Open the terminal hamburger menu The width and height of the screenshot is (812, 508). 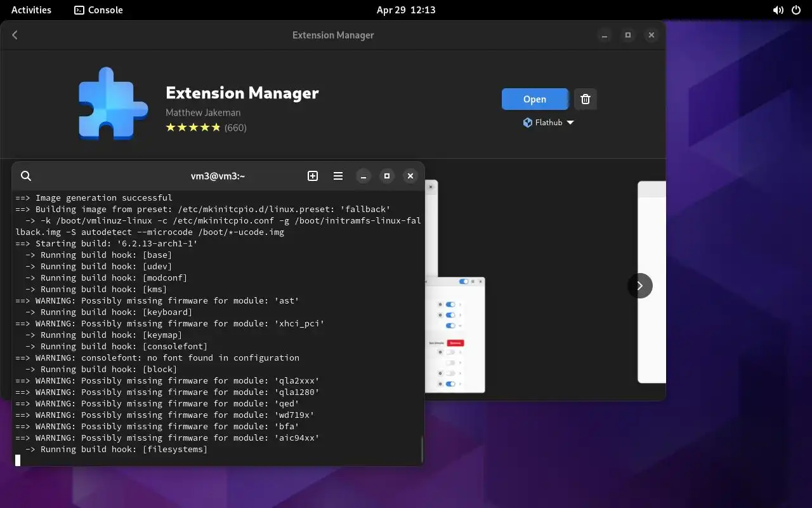338,176
